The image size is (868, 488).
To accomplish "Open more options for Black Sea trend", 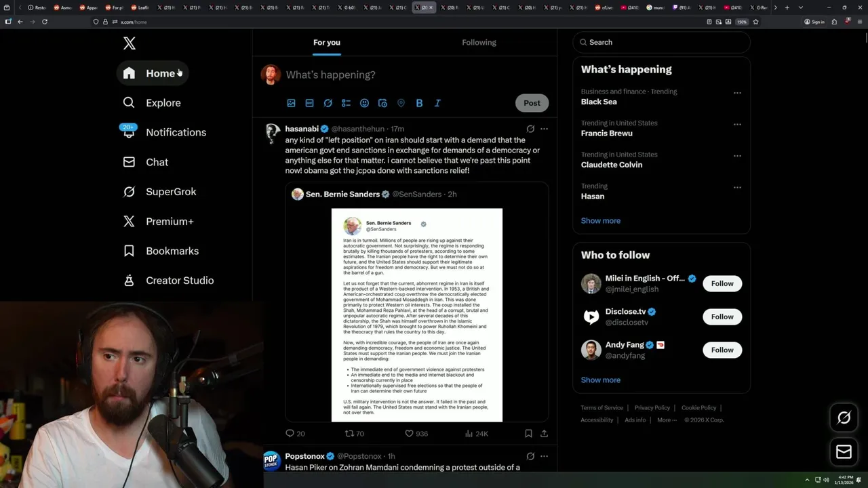I will [737, 93].
